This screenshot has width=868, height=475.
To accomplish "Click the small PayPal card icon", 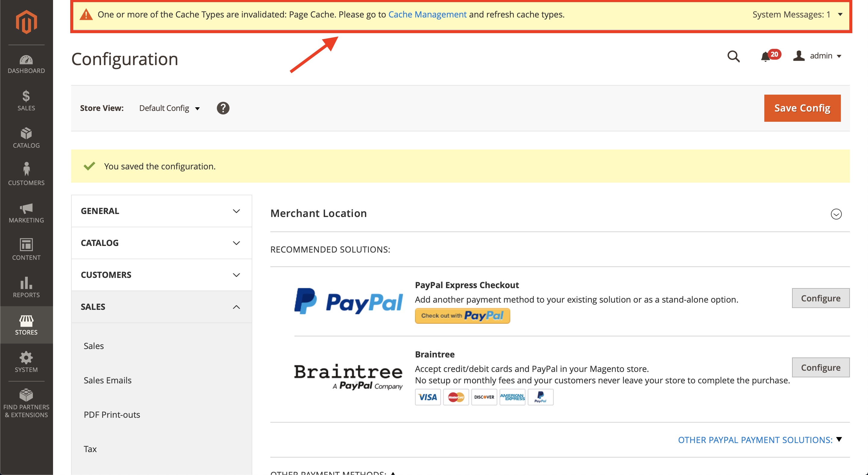I will click(540, 397).
